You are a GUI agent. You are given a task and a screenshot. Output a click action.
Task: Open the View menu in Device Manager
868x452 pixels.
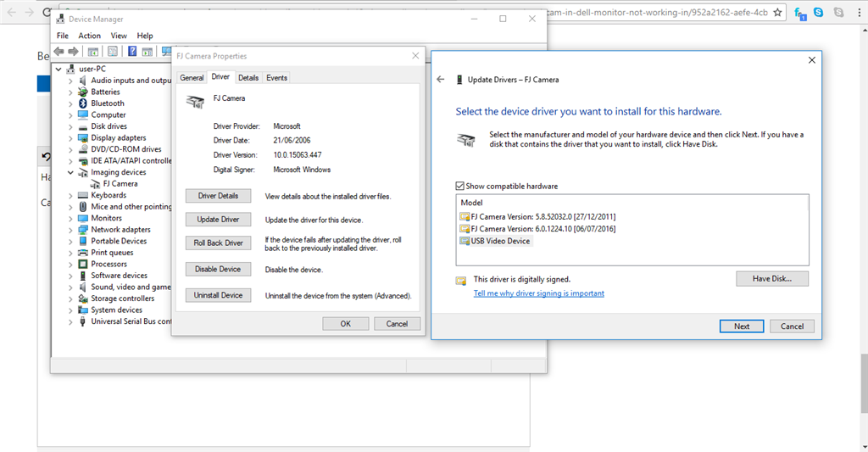coord(119,36)
